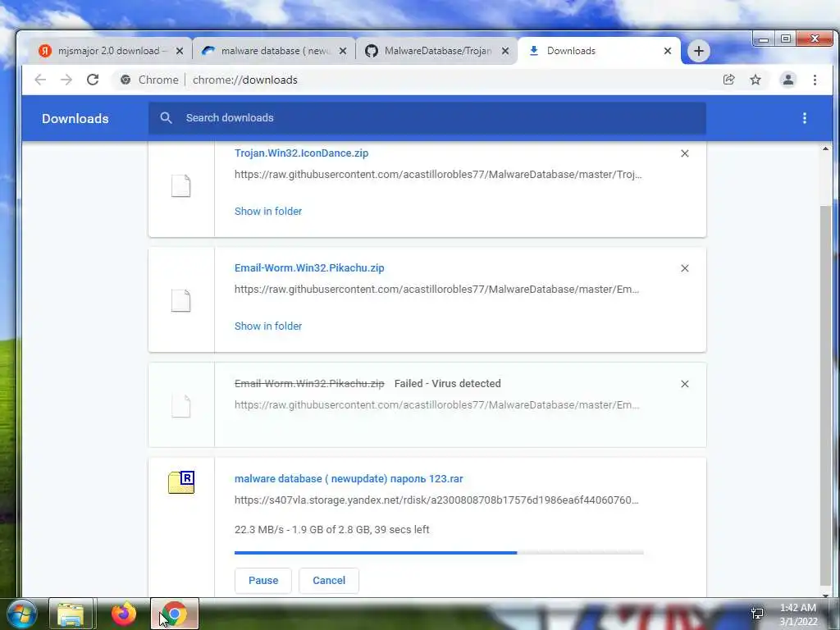Click the 22.3 MB/s download status text
This screenshot has height=630, width=840.
(x=332, y=530)
